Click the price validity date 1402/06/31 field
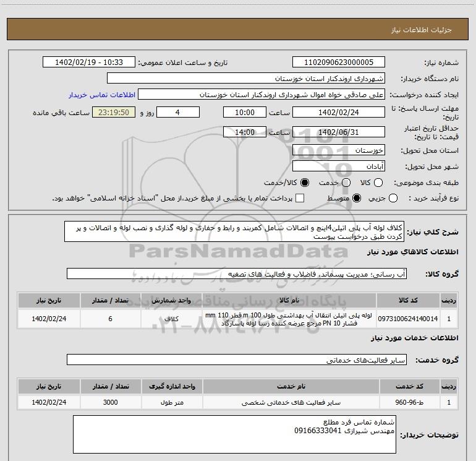This screenshot has height=461, width=476. pos(339,132)
